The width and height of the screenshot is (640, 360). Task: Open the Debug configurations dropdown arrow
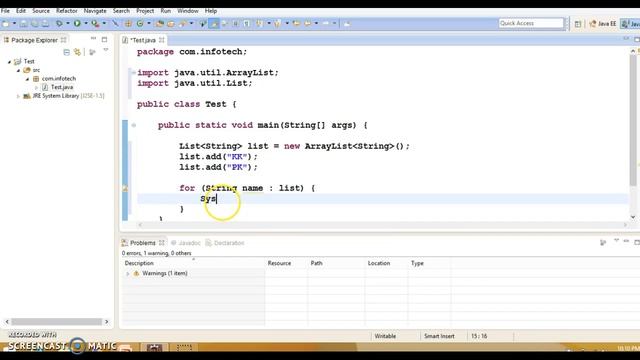click(x=68, y=24)
